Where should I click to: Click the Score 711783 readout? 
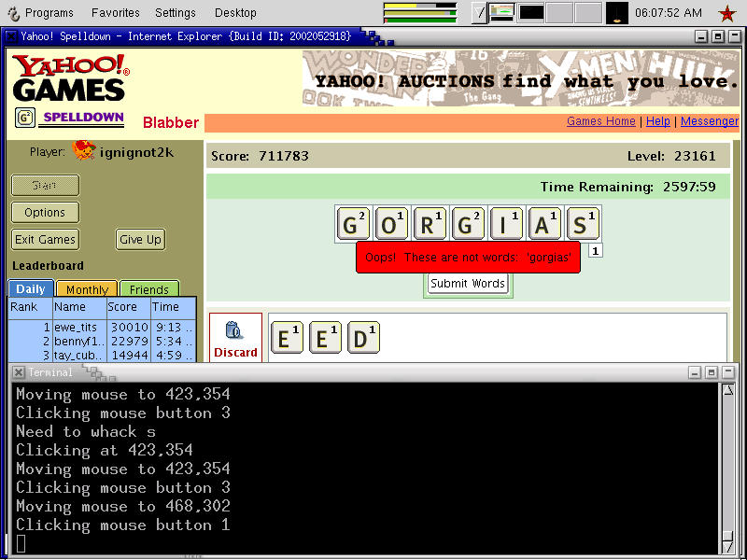(260, 156)
